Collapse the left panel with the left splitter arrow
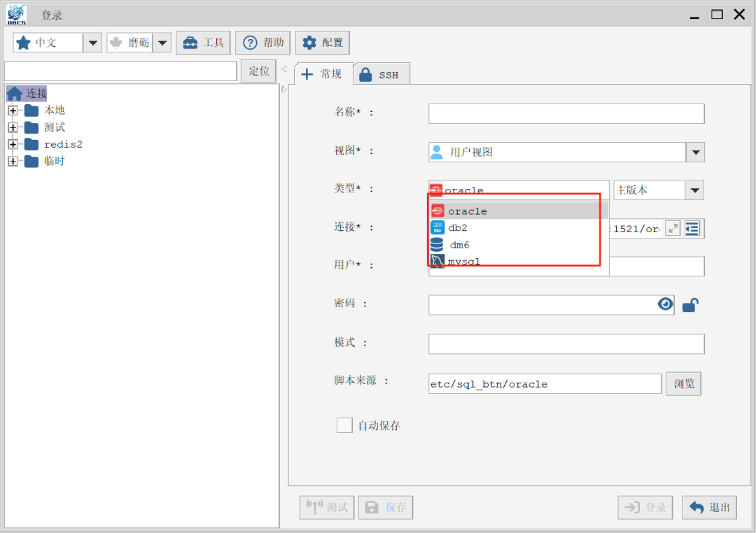The width and height of the screenshot is (756, 533). pos(284,69)
